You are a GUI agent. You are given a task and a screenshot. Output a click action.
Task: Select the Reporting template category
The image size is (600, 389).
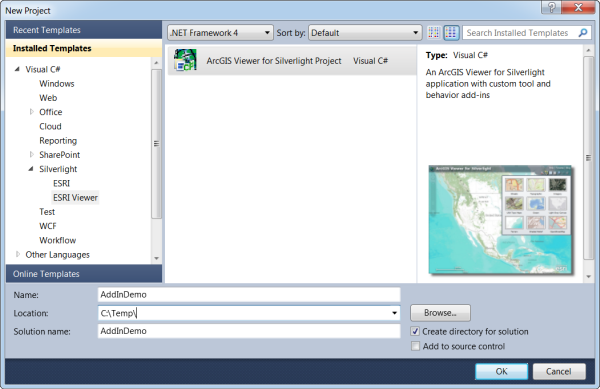click(x=58, y=140)
